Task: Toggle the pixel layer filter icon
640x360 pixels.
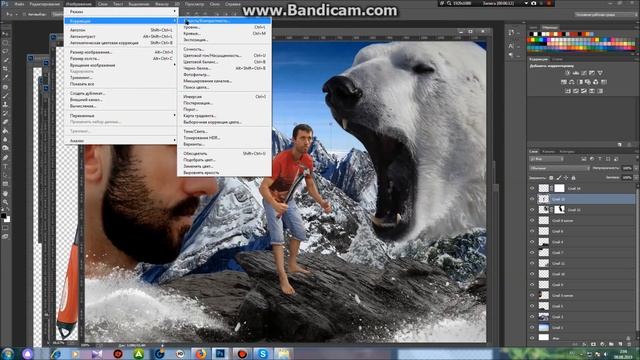Action: pyautogui.click(x=584, y=159)
